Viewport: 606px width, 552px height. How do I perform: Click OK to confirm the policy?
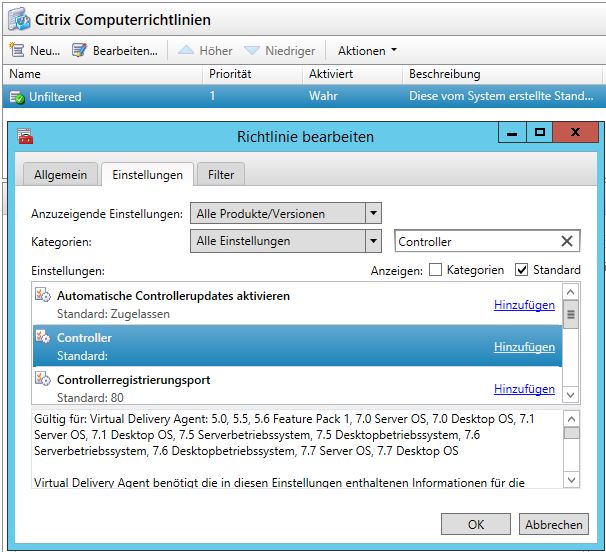[475, 524]
